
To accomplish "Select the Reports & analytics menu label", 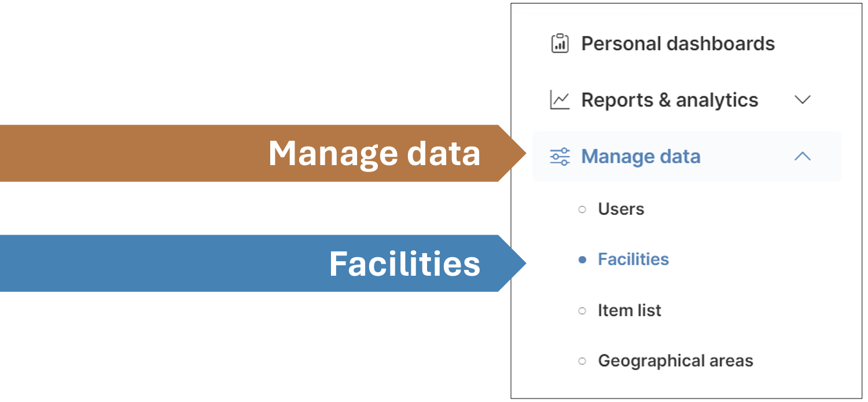I will pyautogui.click(x=670, y=100).
